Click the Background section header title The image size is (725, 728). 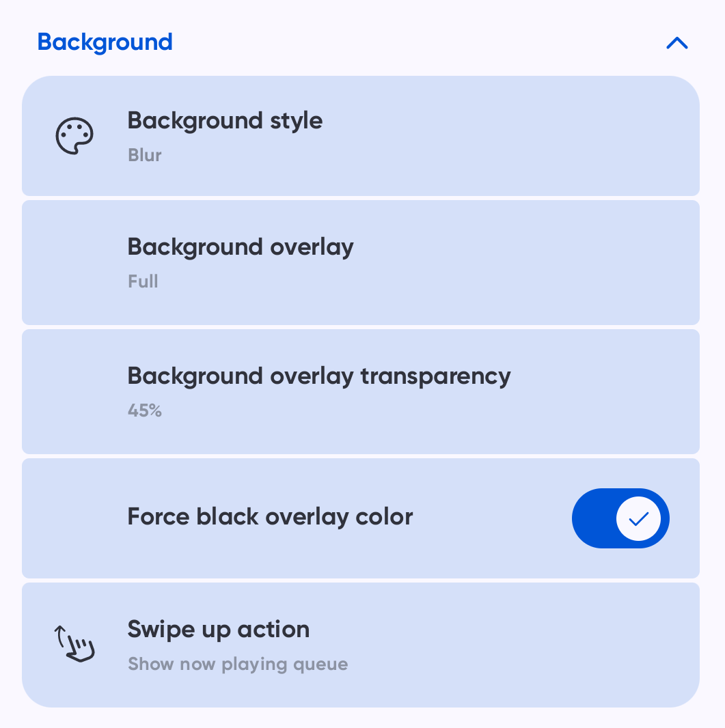point(105,42)
